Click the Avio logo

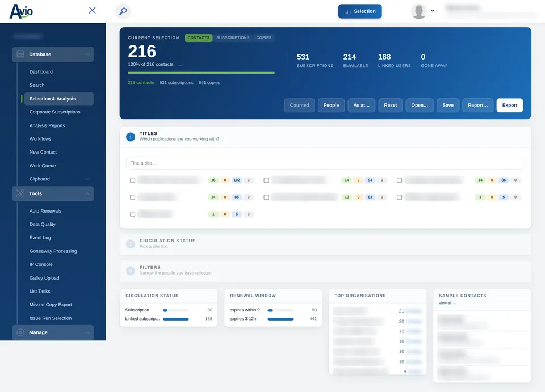[21, 11]
